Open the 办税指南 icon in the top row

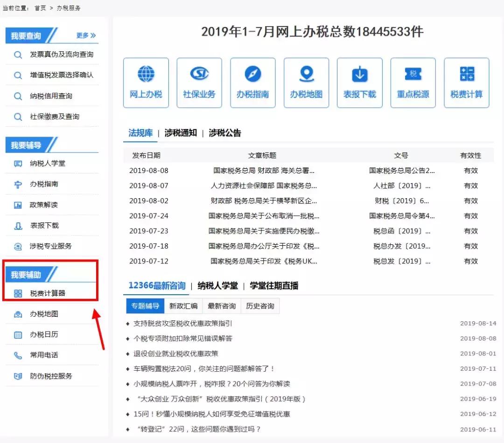[252, 82]
